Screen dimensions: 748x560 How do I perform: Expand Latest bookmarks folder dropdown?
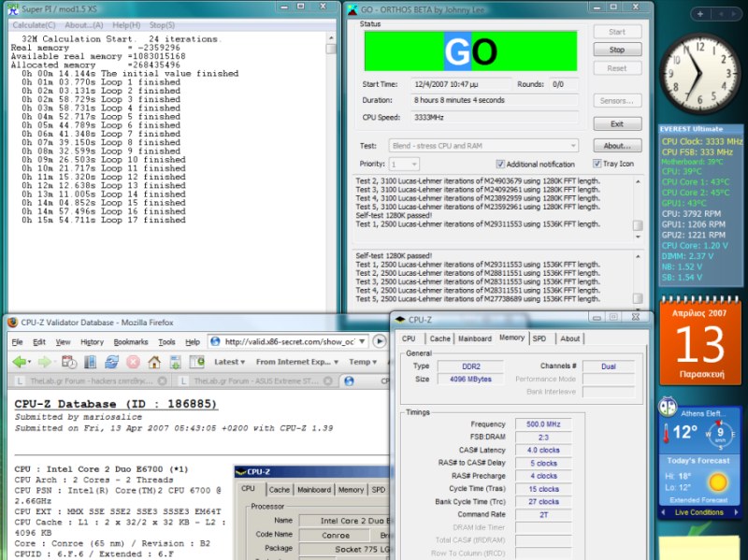229,362
